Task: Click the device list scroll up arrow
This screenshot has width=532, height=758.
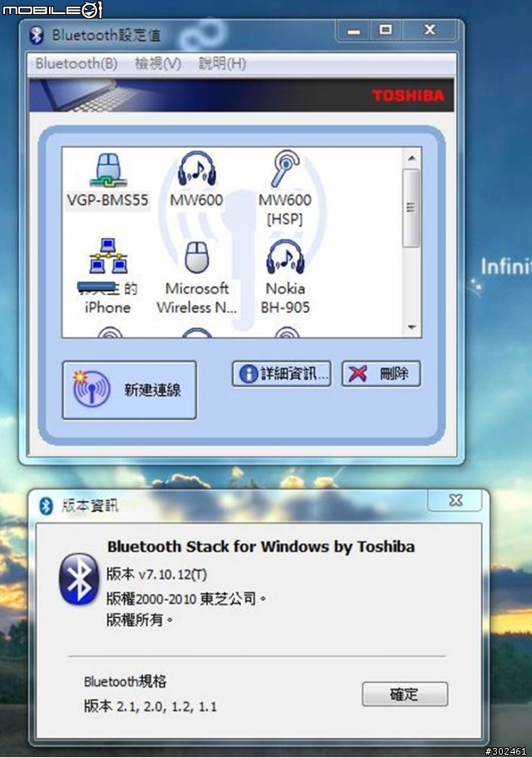Action: (x=411, y=159)
